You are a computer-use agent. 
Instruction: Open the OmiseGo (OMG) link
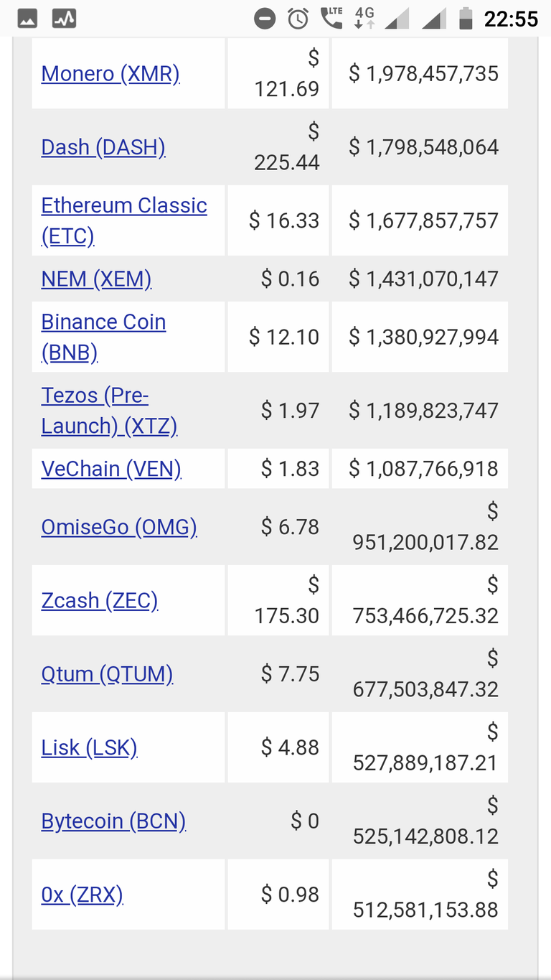119,527
